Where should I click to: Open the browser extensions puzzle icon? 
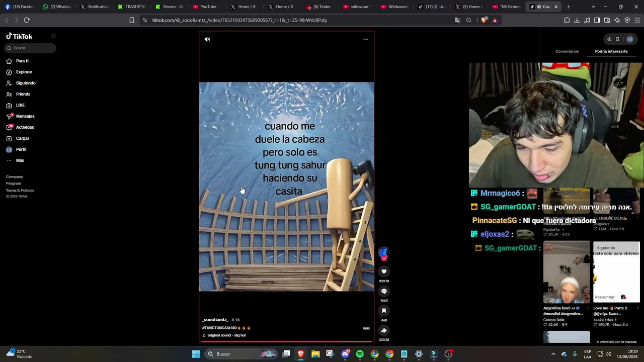[x=567, y=20]
